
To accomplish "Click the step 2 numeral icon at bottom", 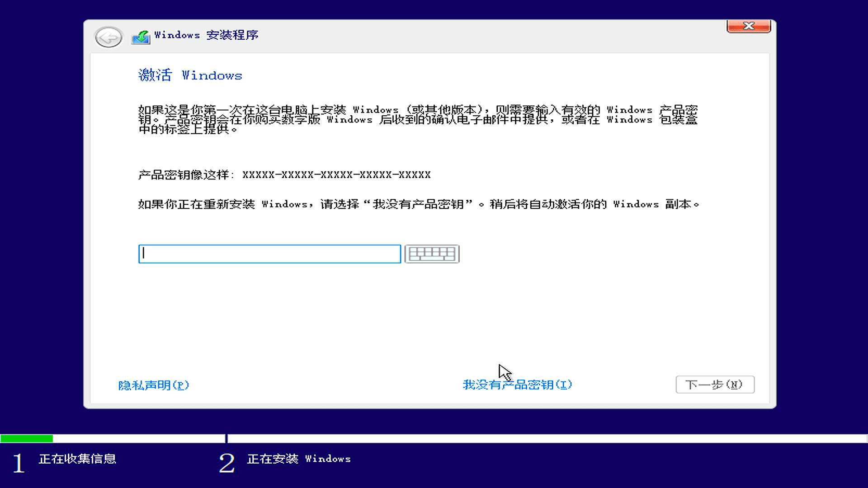I will pyautogui.click(x=227, y=463).
